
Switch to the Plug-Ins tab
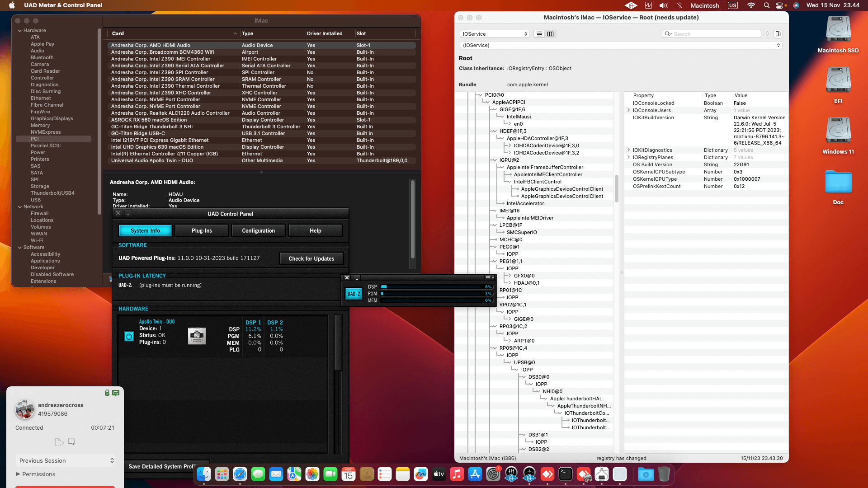pyautogui.click(x=202, y=230)
